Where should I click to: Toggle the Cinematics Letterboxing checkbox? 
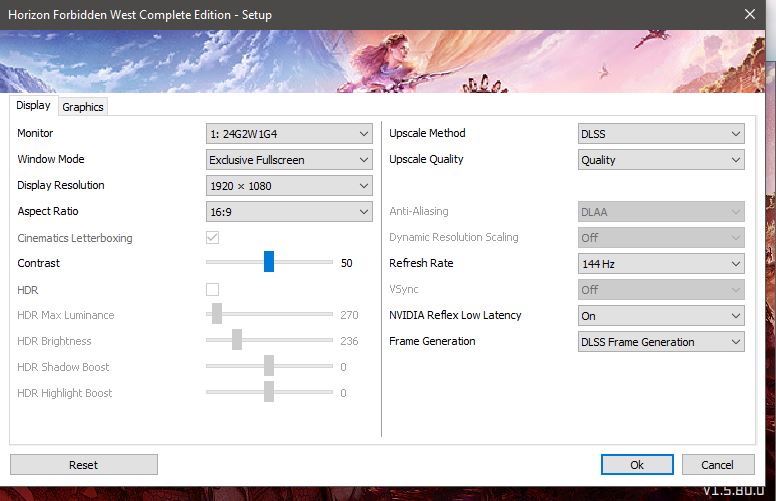(212, 238)
